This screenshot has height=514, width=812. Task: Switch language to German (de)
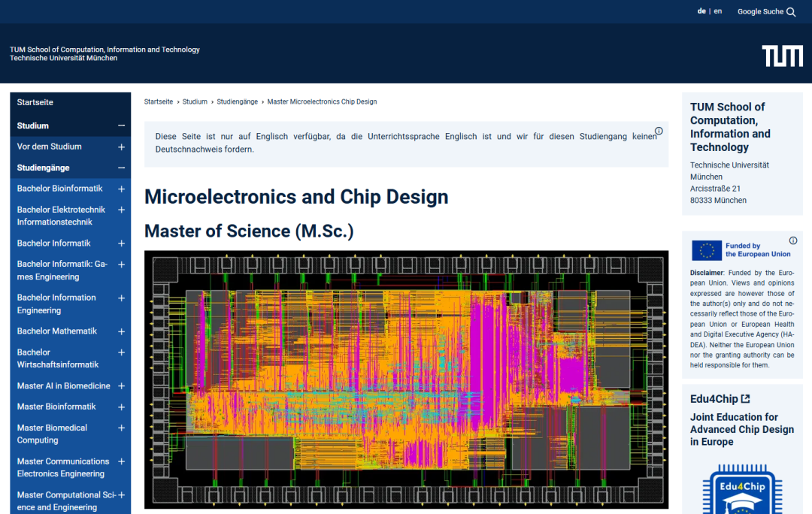coord(701,11)
